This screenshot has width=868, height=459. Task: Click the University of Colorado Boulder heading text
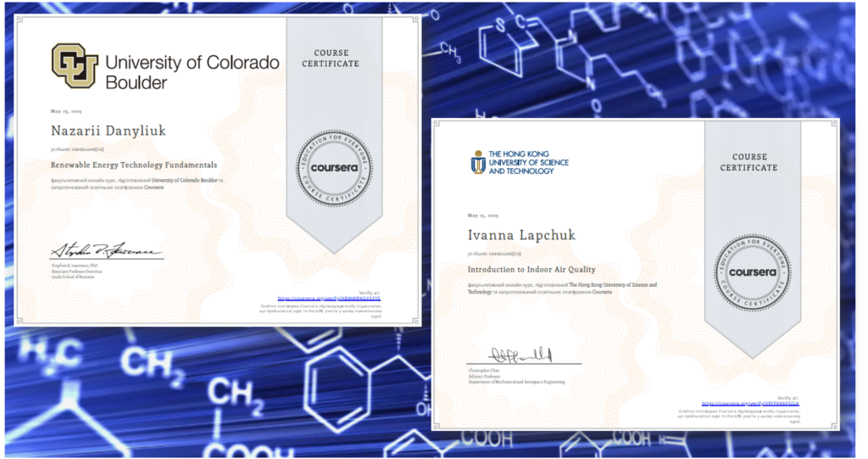pyautogui.click(x=192, y=72)
